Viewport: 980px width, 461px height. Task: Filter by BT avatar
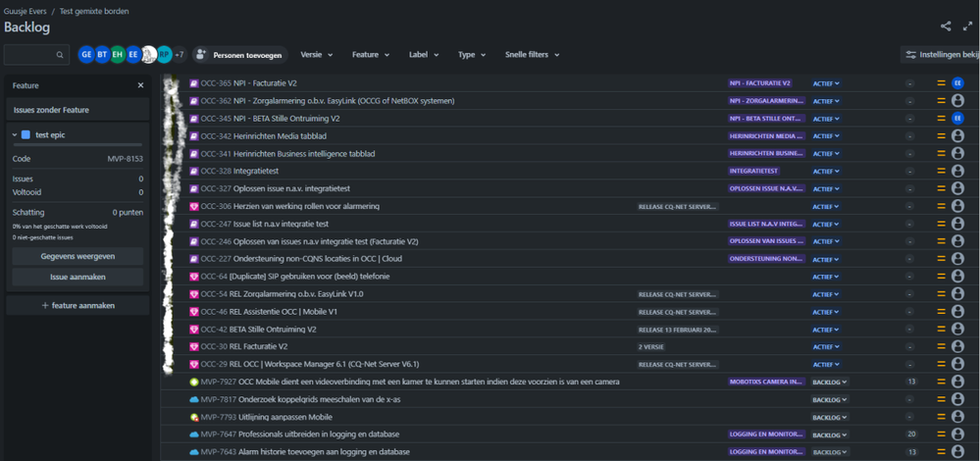tap(102, 55)
